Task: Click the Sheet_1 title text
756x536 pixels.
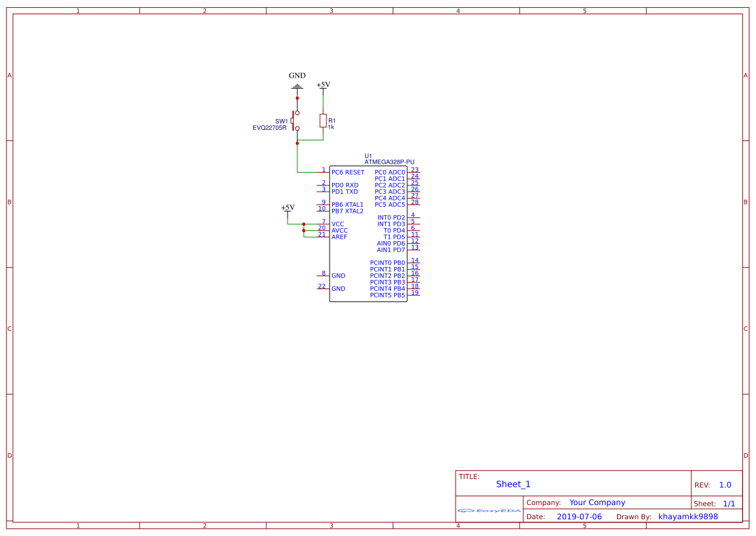Action: [512, 484]
